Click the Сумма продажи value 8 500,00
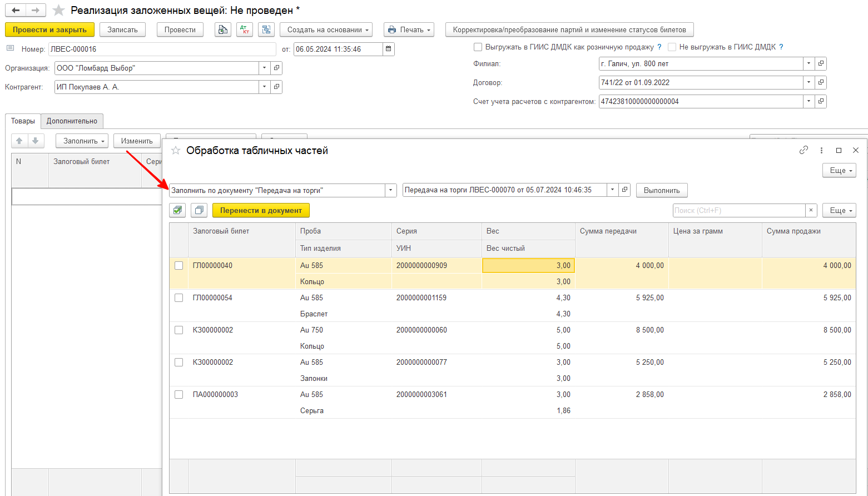 (837, 330)
